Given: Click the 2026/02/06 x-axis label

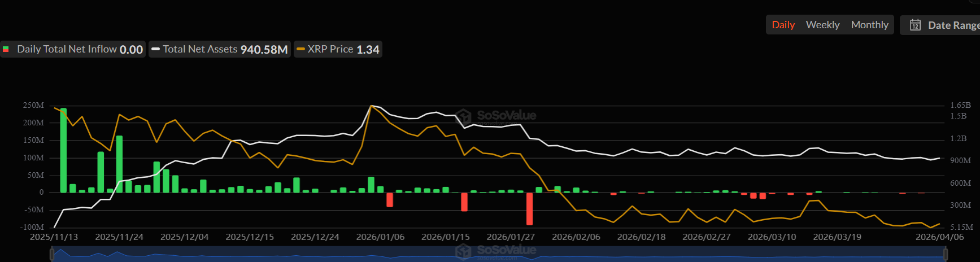Looking at the screenshot, I should coord(576,237).
